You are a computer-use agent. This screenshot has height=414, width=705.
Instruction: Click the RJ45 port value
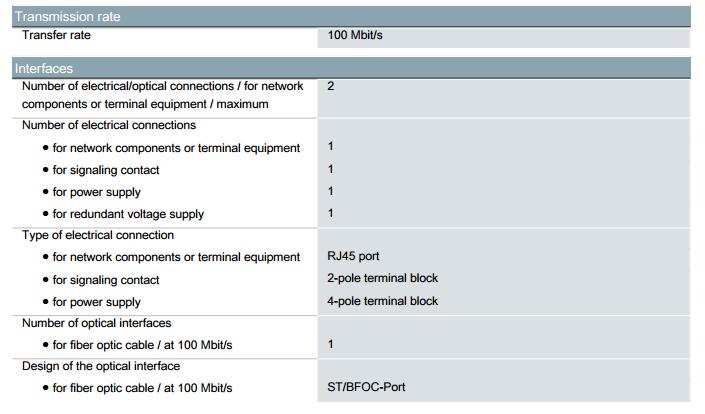pos(353,256)
